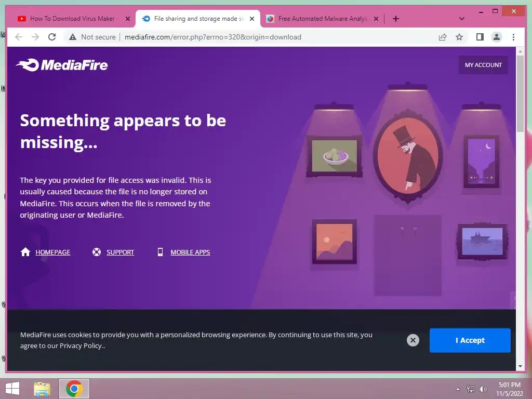The image size is (532, 399).
Task: Click the MediaFire logo
Action: click(x=62, y=65)
